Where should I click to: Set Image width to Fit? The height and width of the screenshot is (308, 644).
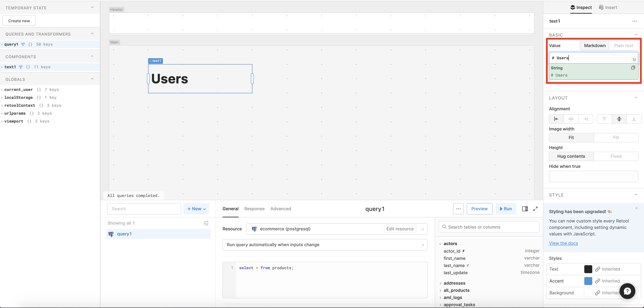[x=571, y=138]
